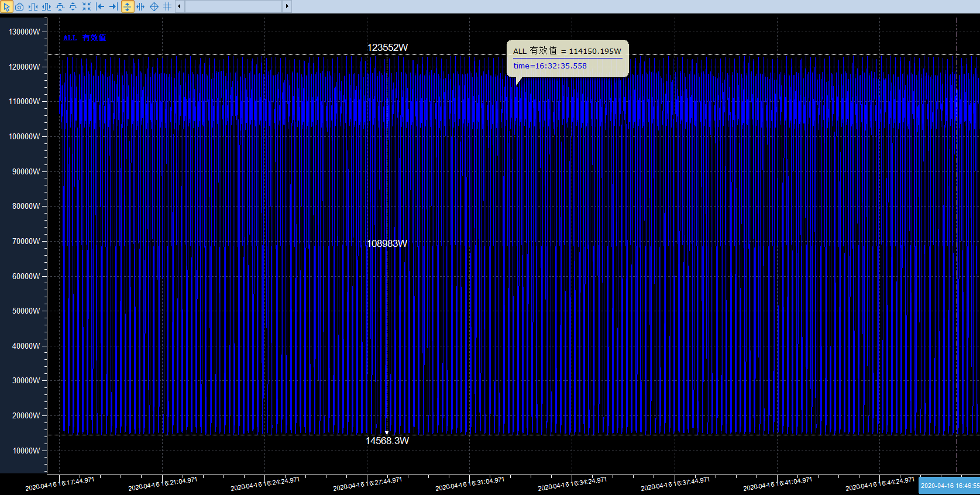
Task: Click the camera snapshot icon
Action: (19, 6)
